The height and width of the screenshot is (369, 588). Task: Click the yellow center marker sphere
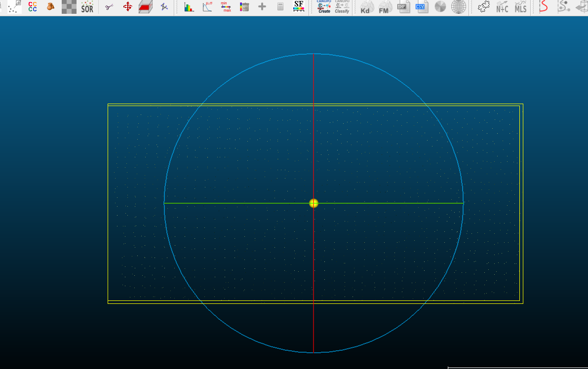(314, 203)
